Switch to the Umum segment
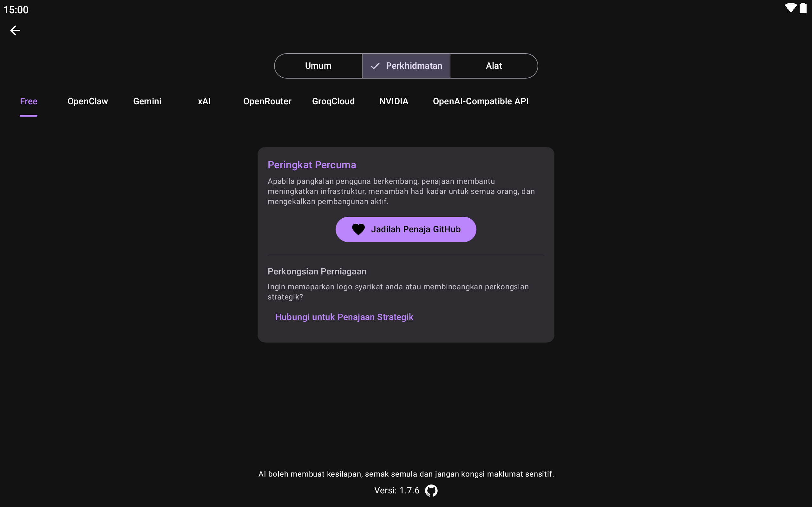The width and height of the screenshot is (812, 507). [x=318, y=66]
